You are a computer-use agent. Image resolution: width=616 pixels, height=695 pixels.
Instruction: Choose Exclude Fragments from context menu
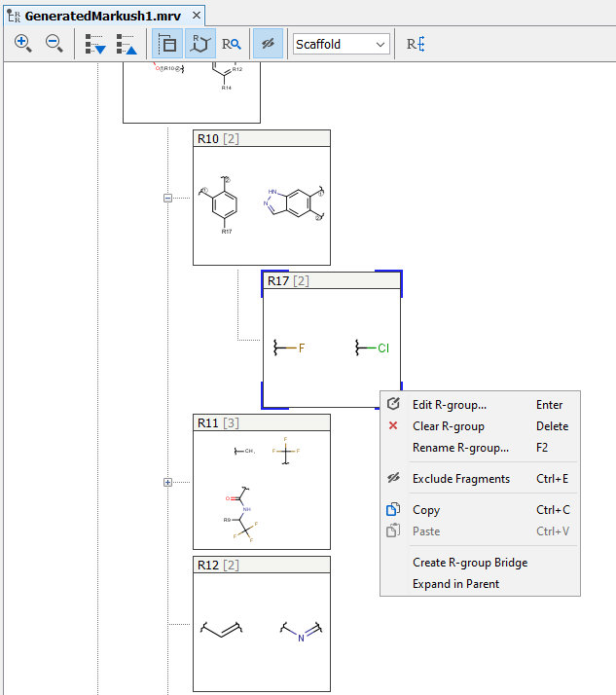point(460,479)
